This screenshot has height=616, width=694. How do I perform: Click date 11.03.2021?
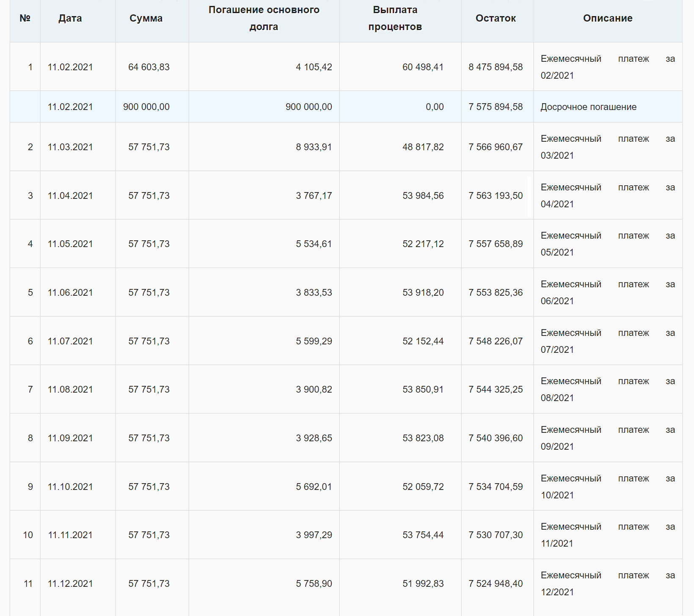70,147
